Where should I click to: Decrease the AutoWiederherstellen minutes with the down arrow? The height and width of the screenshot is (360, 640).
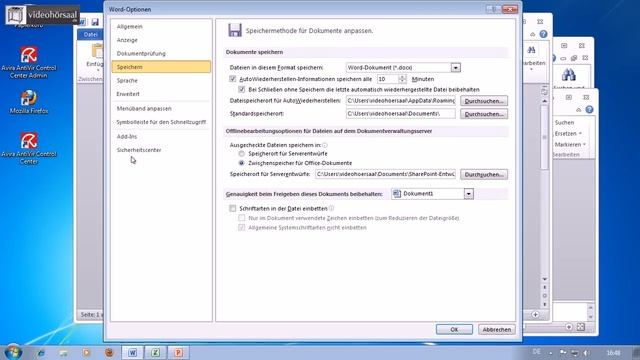[402, 81]
